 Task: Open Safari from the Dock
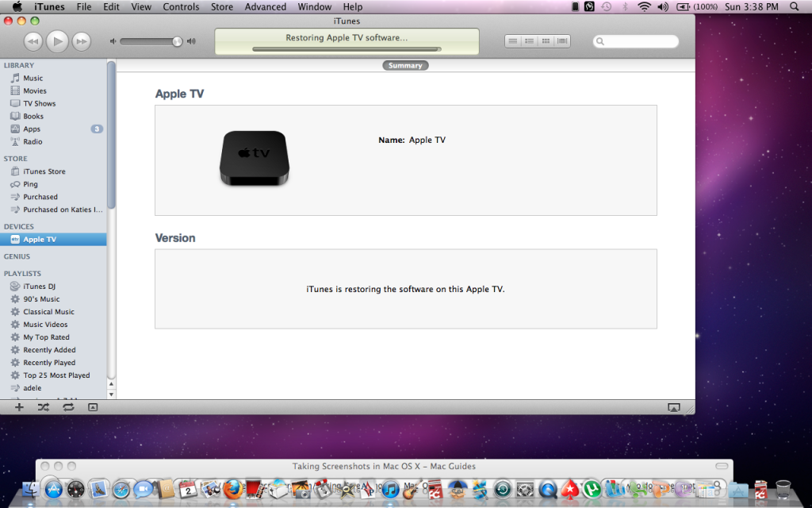point(121,489)
